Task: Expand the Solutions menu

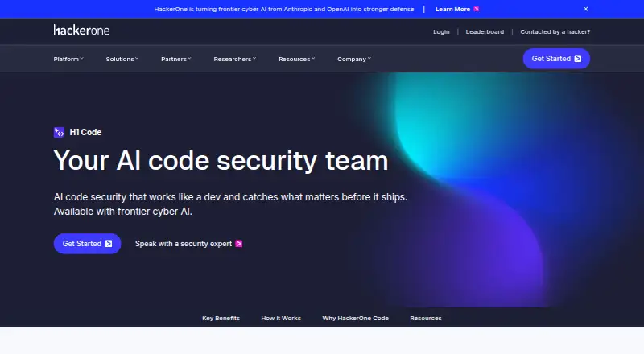Action: [122, 60]
